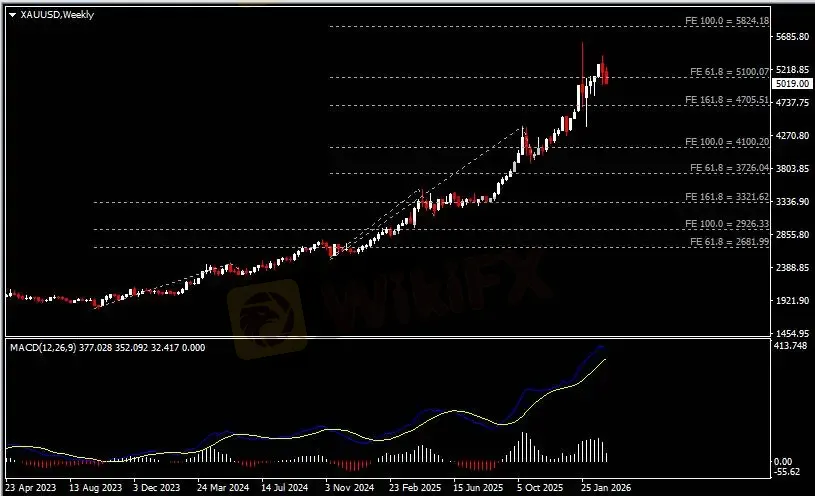Click time axis date 5 Oct 2025
This screenshot has width=815, height=496.
pos(540,488)
